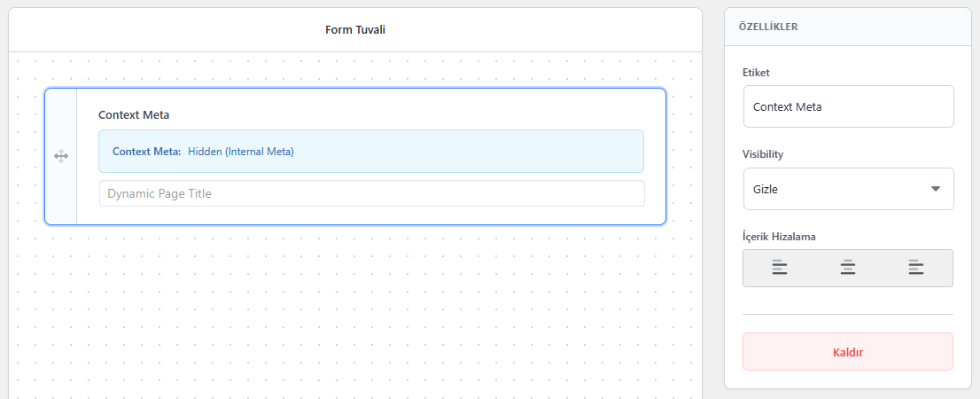This screenshot has width=980, height=399.
Task: Open the Visibility combo box showing Gizle
Action: [x=847, y=189]
